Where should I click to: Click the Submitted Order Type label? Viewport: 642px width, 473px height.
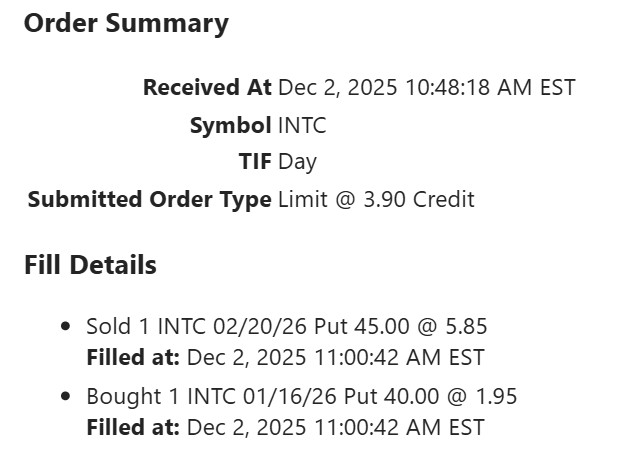click(x=150, y=199)
